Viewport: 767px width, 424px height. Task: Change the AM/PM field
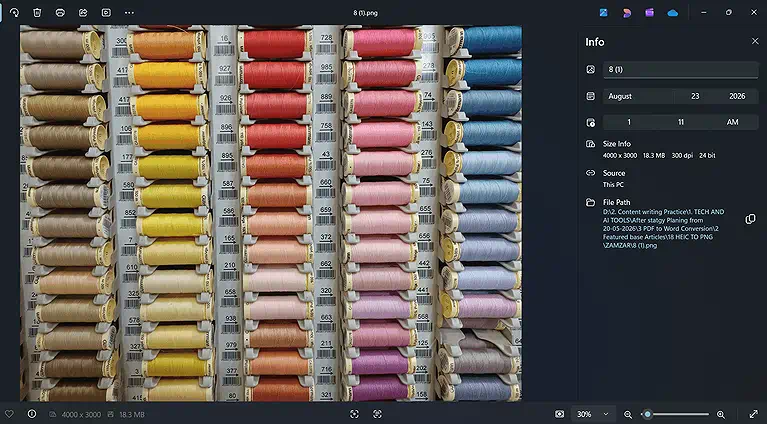(x=732, y=122)
